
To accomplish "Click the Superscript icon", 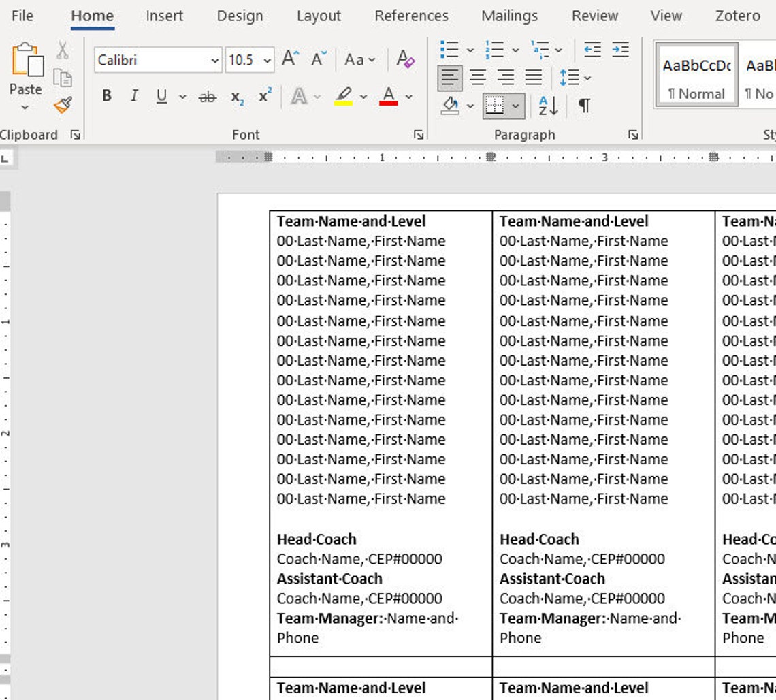I will pos(268,96).
